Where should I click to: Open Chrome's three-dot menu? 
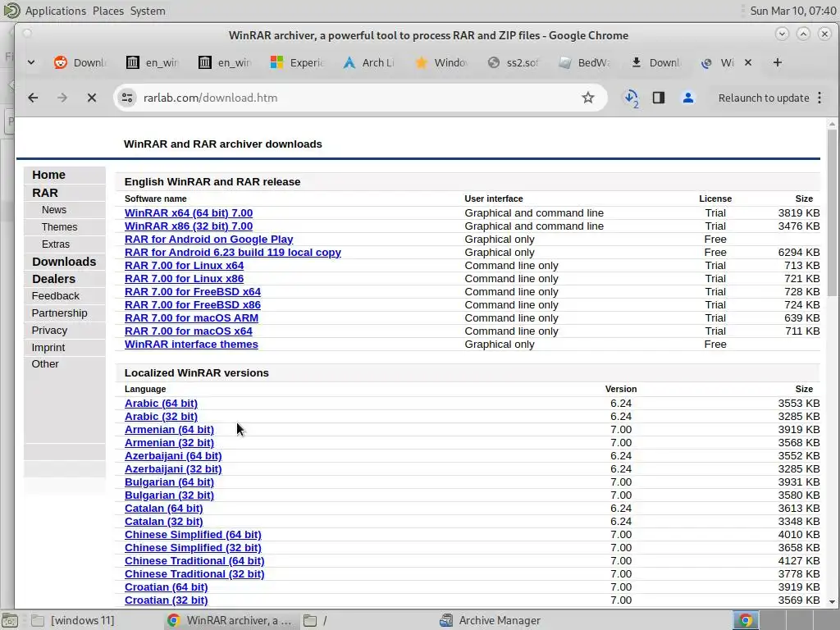819,98
